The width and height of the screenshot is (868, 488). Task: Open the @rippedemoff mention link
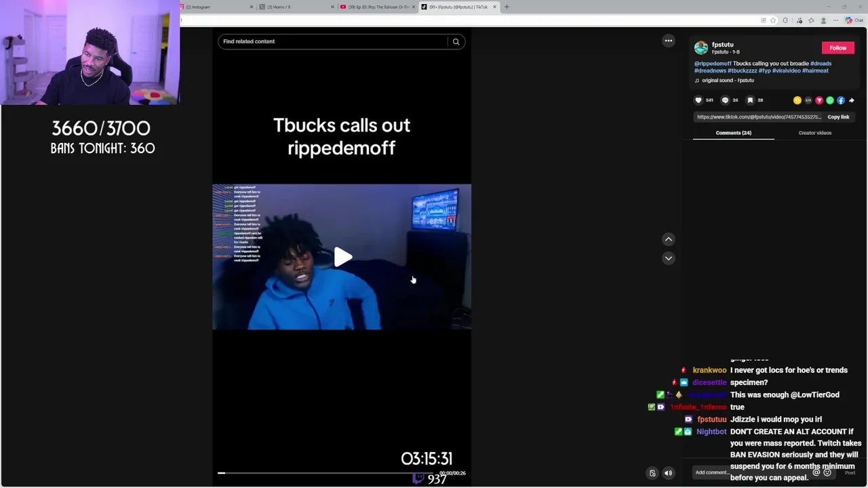pyautogui.click(x=713, y=64)
